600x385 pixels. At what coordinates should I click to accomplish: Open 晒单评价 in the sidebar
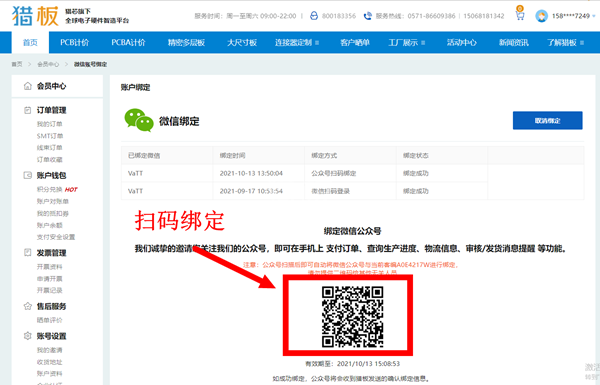(x=49, y=320)
